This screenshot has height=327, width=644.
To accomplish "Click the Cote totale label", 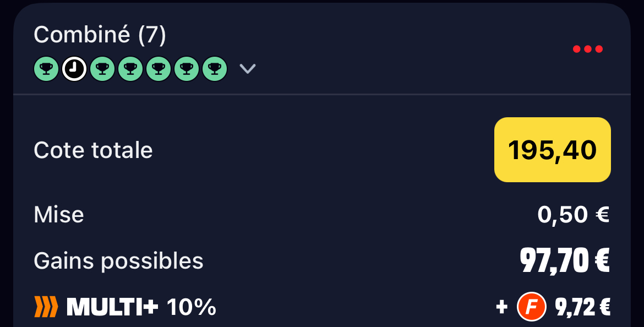I will pyautogui.click(x=93, y=150).
